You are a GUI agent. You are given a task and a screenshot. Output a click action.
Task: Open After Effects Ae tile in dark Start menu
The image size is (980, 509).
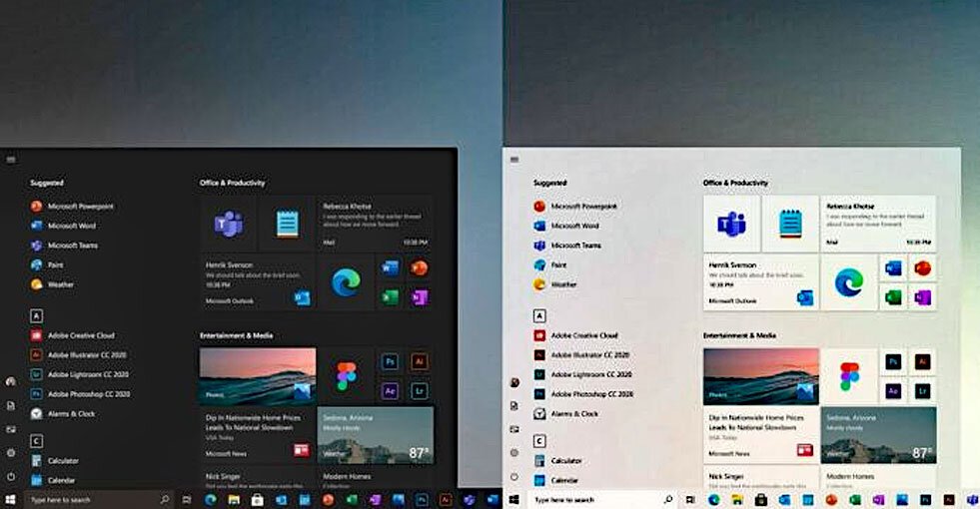pos(390,391)
